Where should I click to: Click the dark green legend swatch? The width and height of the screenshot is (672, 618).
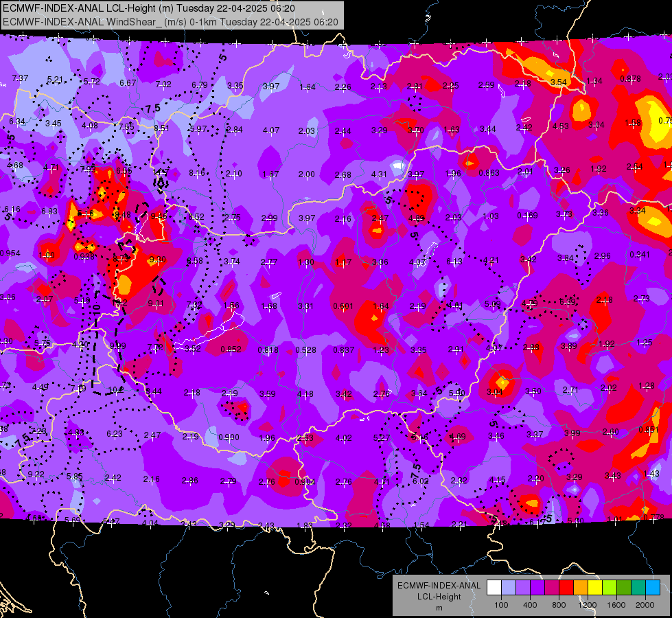tap(624, 588)
